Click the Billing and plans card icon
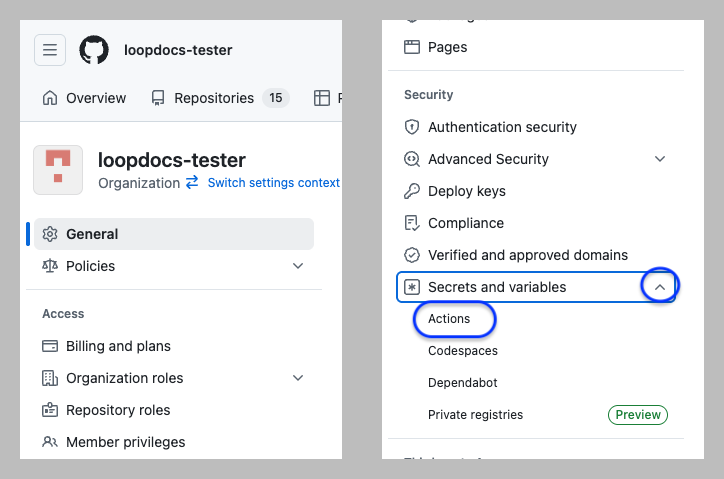724x479 pixels. point(50,346)
